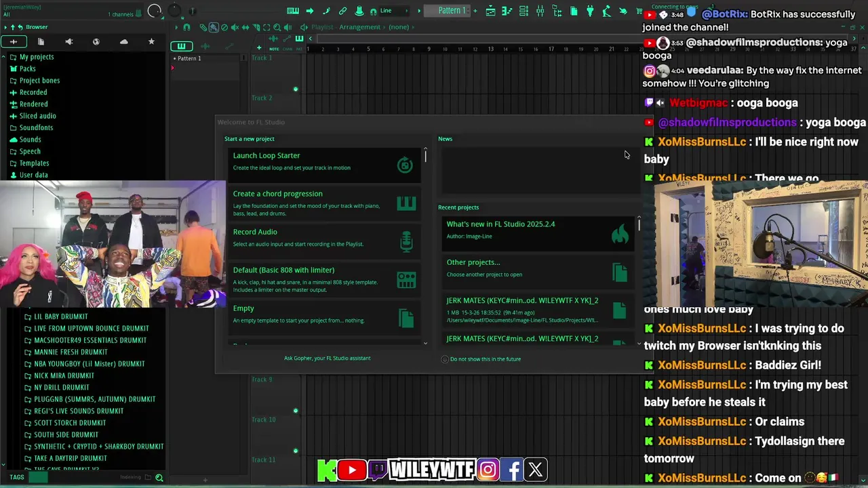This screenshot has width=868, height=488.
Task: Expand (none) breadcrumb in Playlist title
Action: [412, 27]
